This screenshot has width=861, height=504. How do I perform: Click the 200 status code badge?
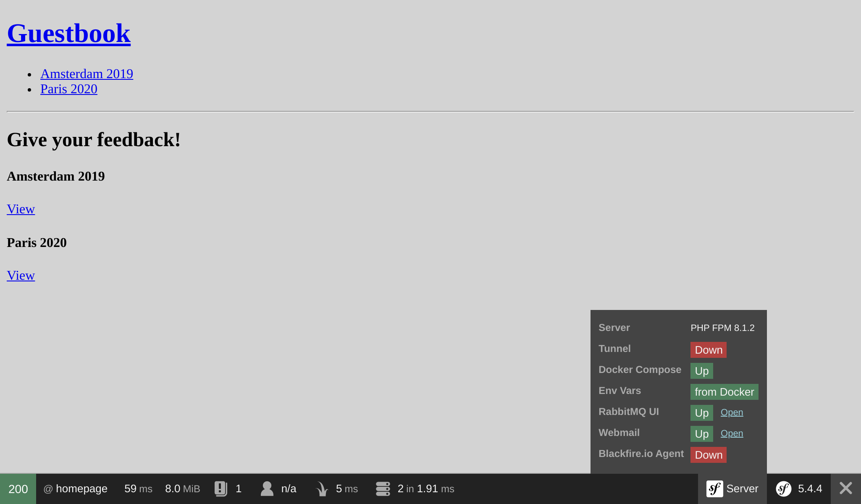click(18, 489)
